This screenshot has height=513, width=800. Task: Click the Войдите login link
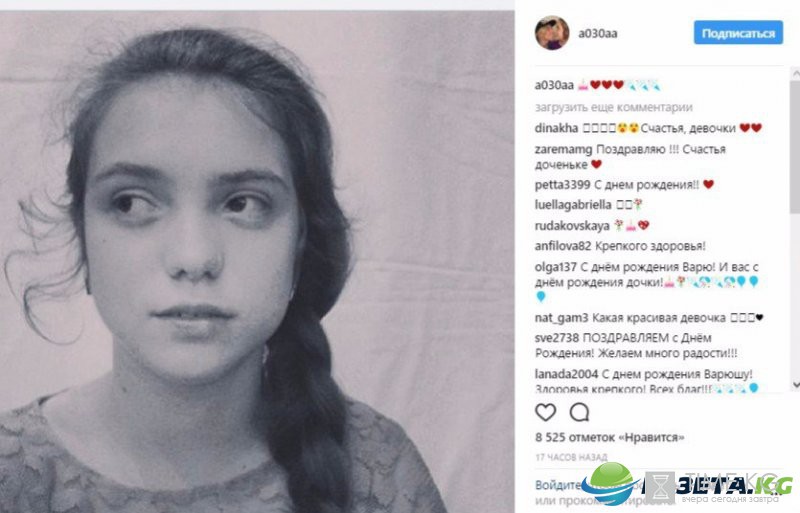tap(558, 485)
